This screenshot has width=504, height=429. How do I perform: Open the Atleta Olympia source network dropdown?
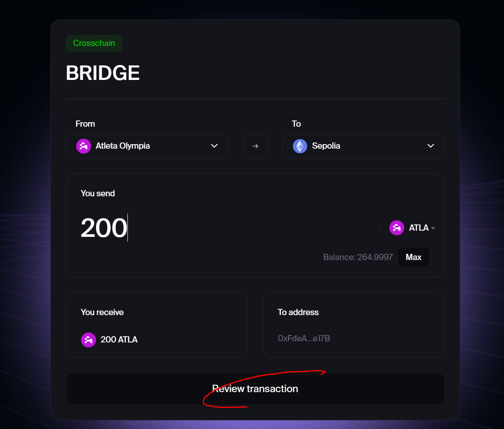[x=147, y=146]
